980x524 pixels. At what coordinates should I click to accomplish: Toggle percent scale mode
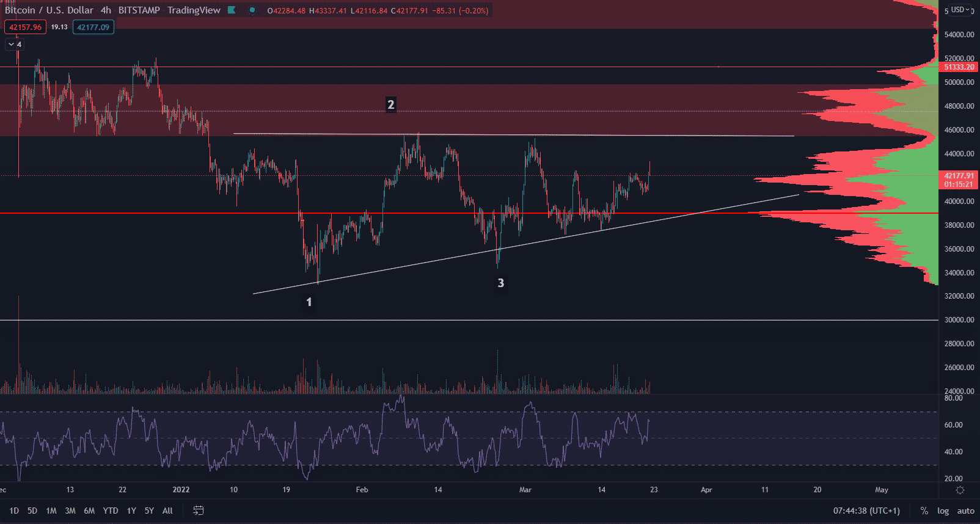[x=924, y=511]
